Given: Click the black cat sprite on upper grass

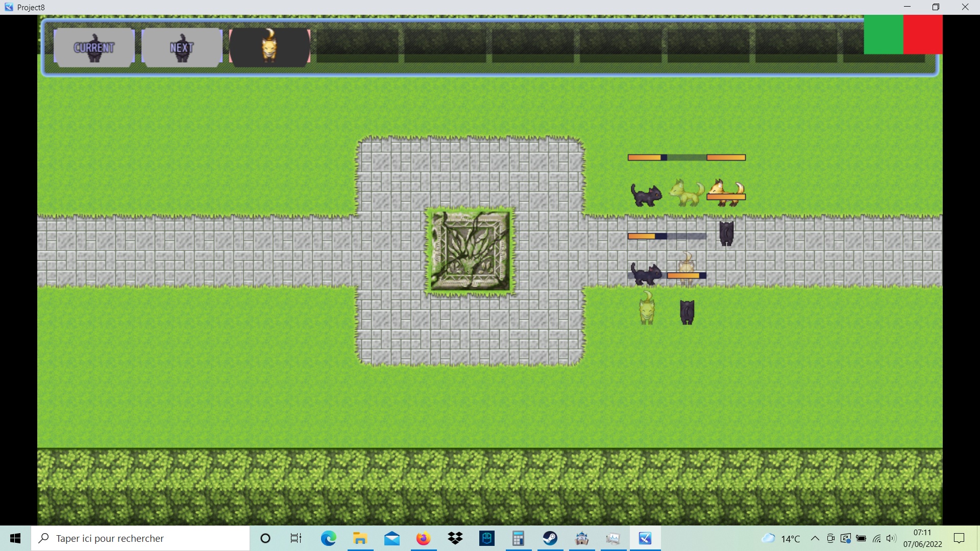Looking at the screenshot, I should point(646,194).
